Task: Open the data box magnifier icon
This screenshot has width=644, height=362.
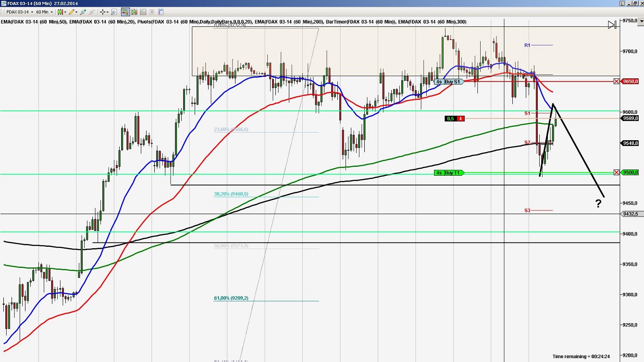Action: (113, 12)
